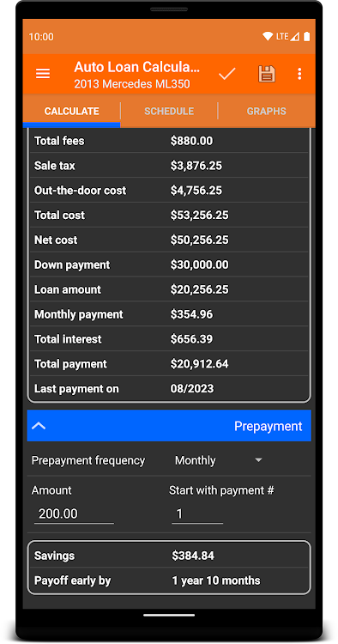Select the Savings result row

[x=169, y=556]
